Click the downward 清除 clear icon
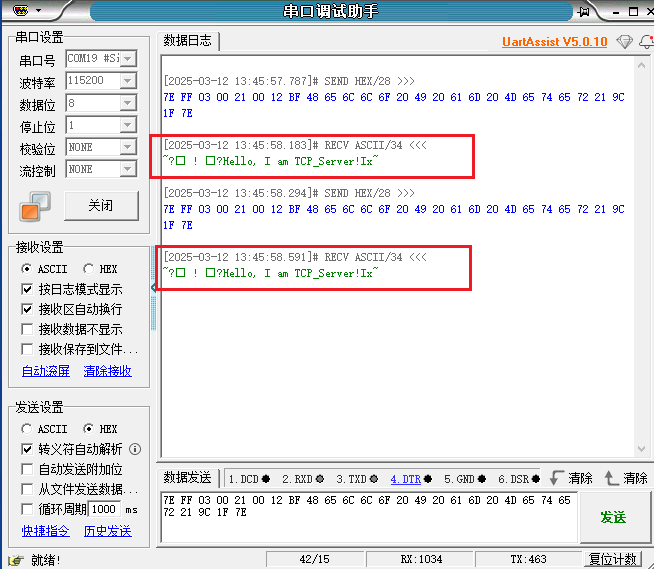The image size is (654, 569). pyautogui.click(x=557, y=478)
